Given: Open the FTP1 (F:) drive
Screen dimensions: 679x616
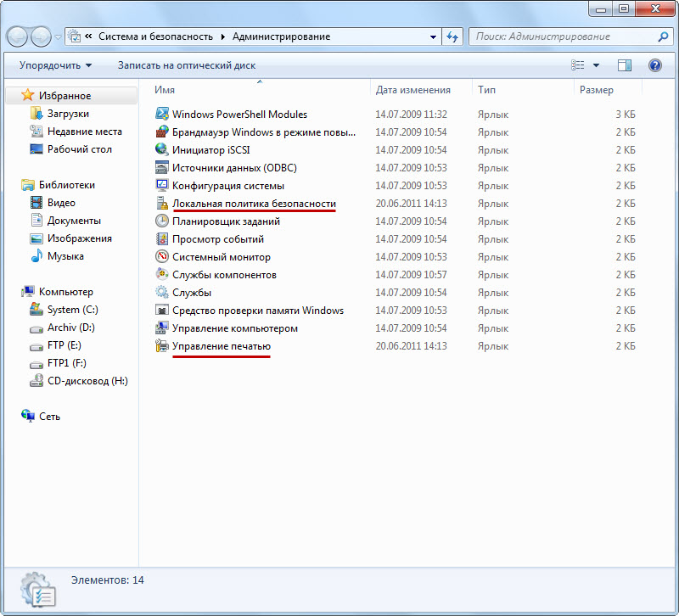Looking at the screenshot, I should click(x=67, y=363).
